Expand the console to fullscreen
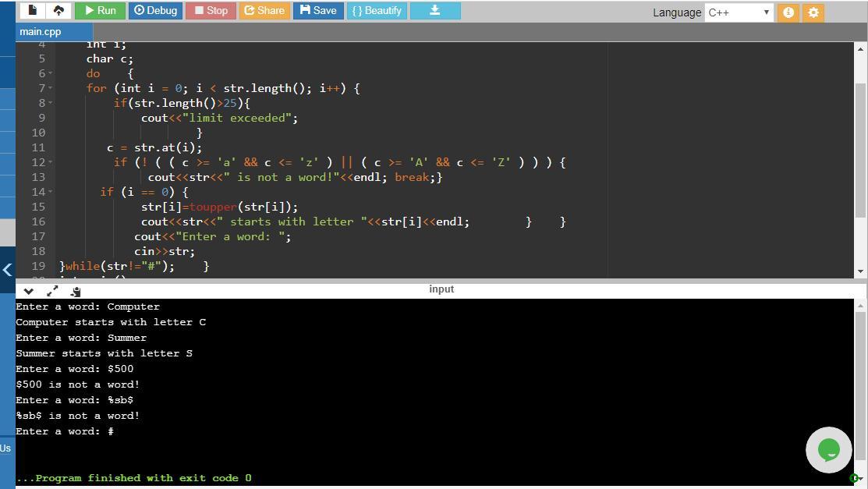Image resolution: width=868 pixels, height=489 pixels. tap(52, 292)
